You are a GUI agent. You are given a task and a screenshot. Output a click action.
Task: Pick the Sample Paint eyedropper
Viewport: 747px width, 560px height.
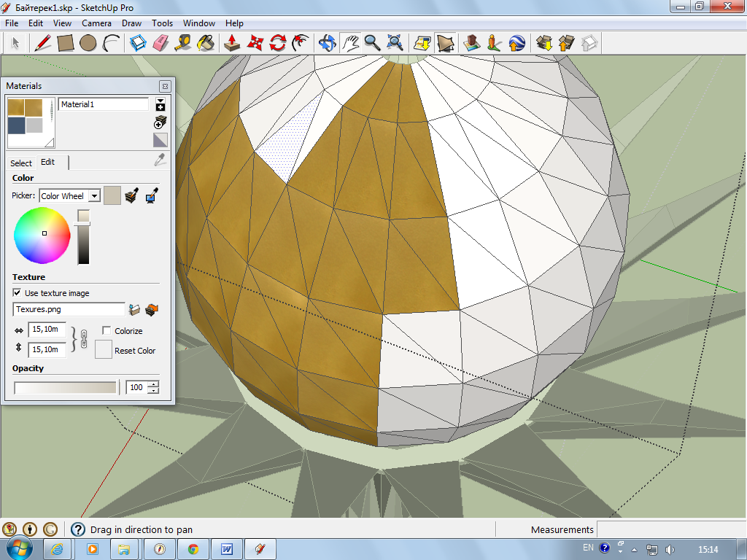[160, 160]
